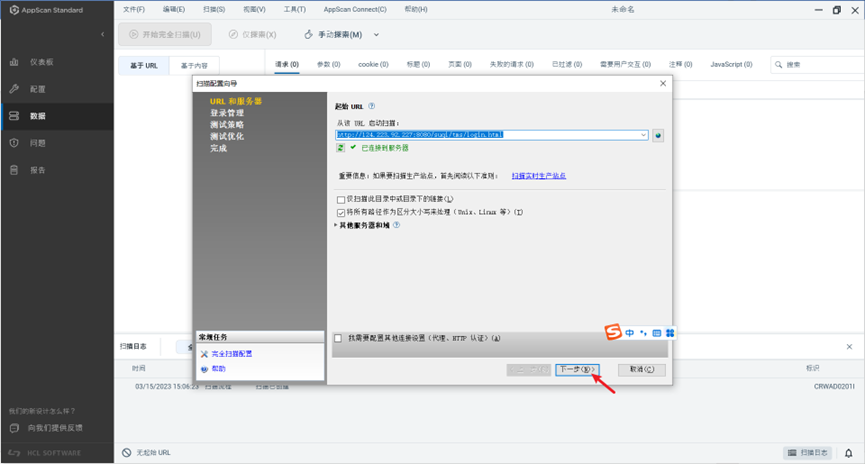The image size is (865, 464).
Task: Click the search magnifier icon
Action: 778,65
